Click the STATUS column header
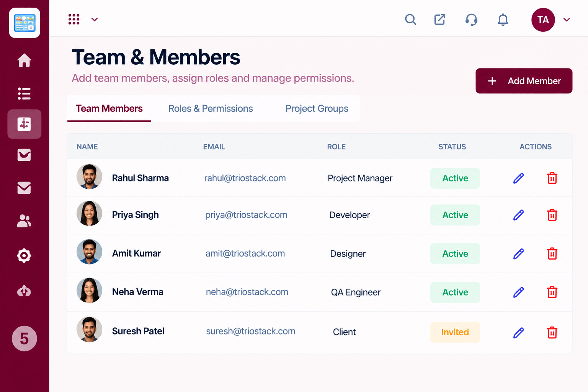This screenshot has width=588, height=392. [x=452, y=147]
